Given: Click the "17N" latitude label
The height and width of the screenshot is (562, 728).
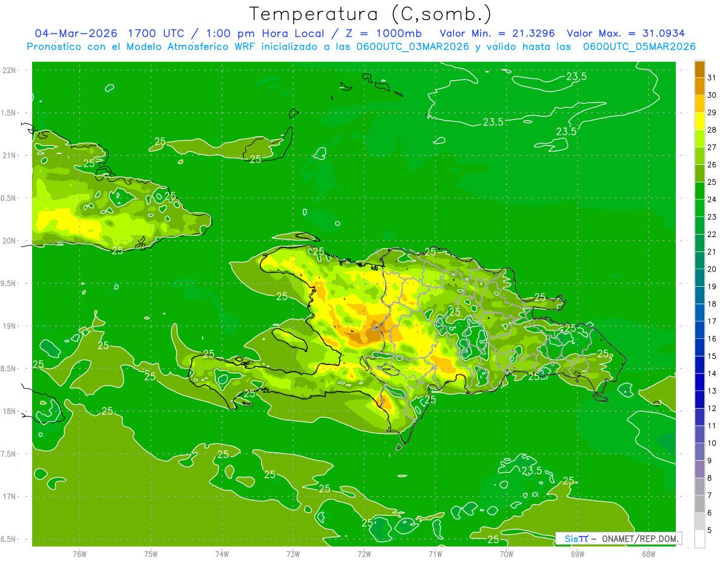Looking at the screenshot, I should (10, 497).
